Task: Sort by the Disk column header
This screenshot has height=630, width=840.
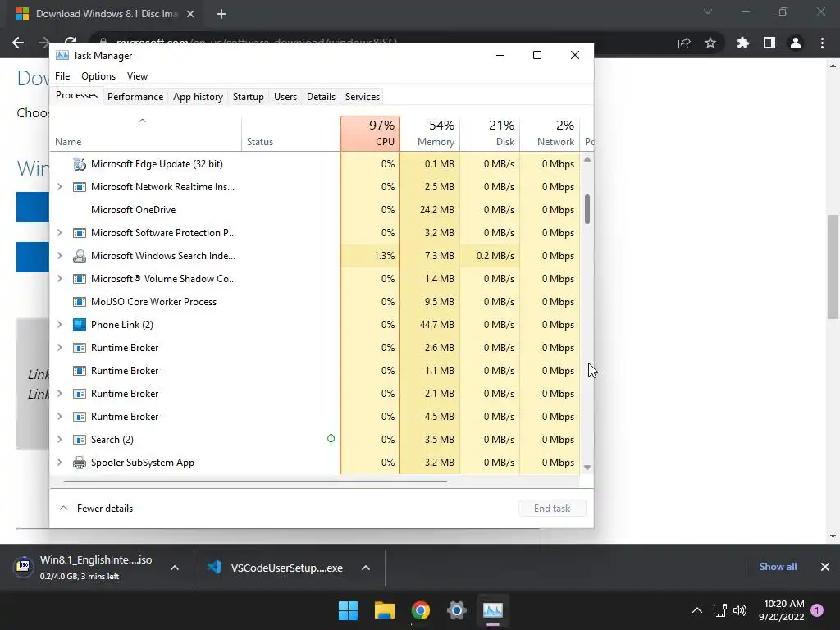Action: (491, 134)
